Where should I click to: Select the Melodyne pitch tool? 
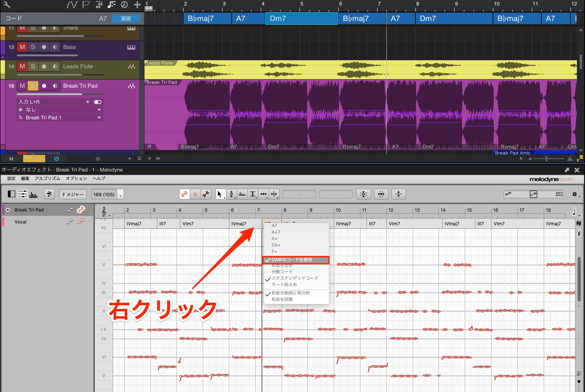coord(232,194)
